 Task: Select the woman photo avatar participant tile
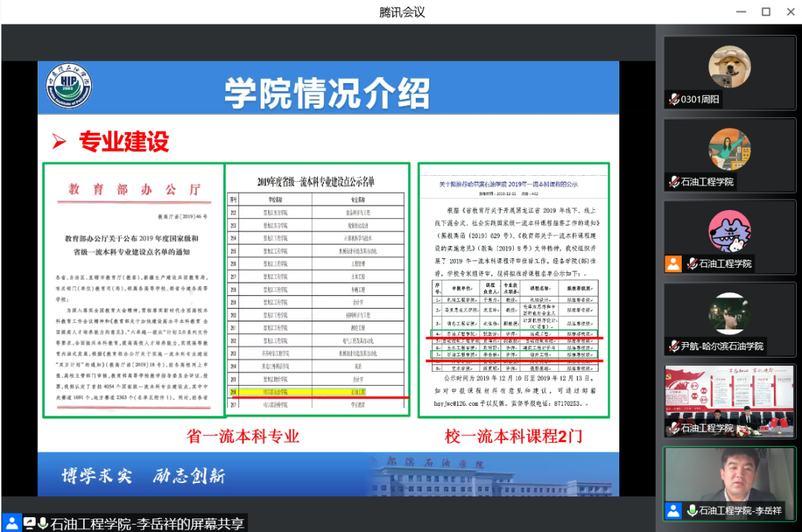pyautogui.click(x=728, y=148)
